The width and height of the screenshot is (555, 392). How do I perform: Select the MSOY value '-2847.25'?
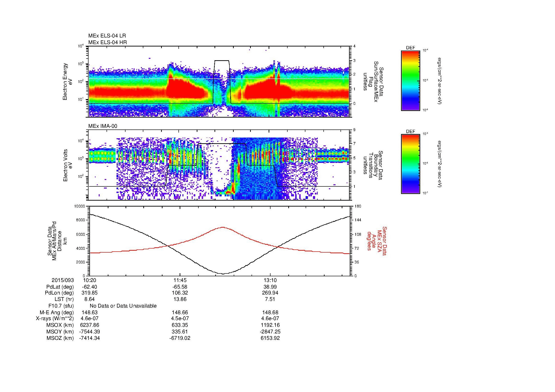click(270, 332)
